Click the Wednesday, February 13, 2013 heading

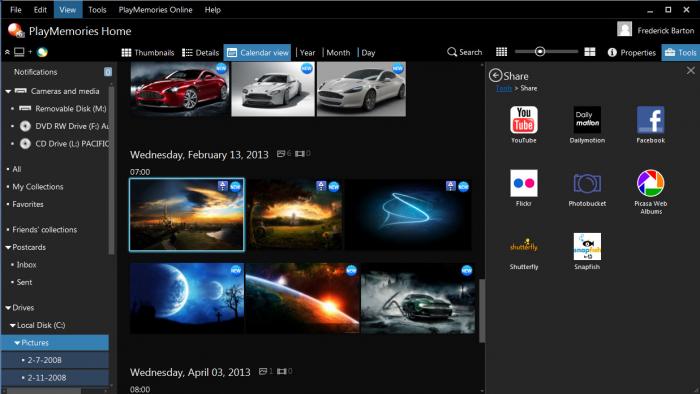(x=199, y=155)
